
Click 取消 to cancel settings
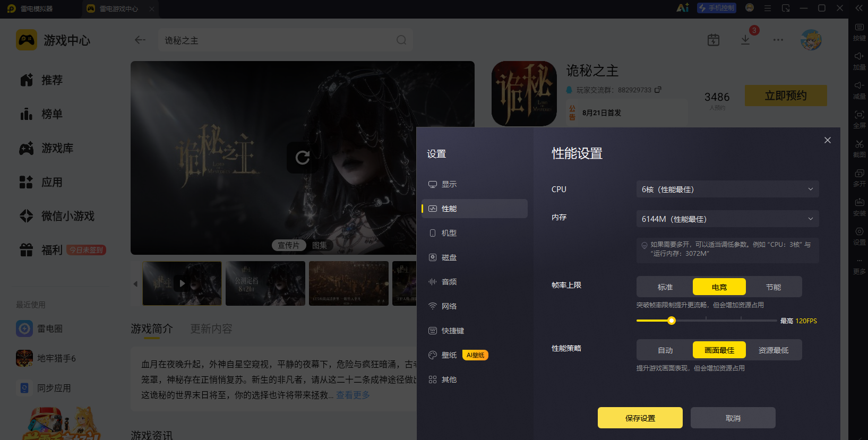[733, 418]
